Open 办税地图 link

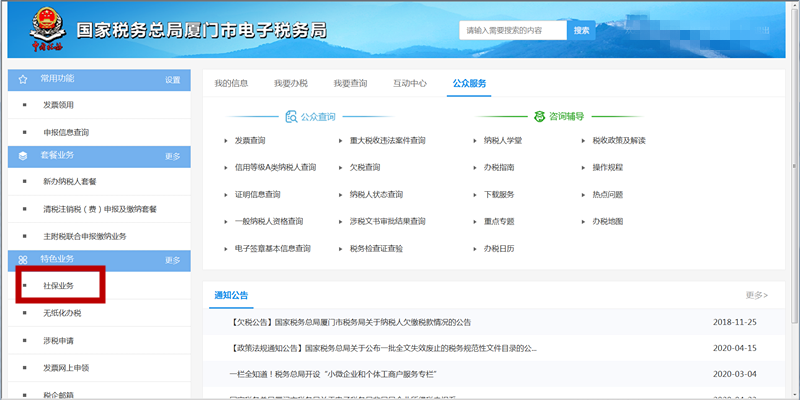[x=608, y=221]
